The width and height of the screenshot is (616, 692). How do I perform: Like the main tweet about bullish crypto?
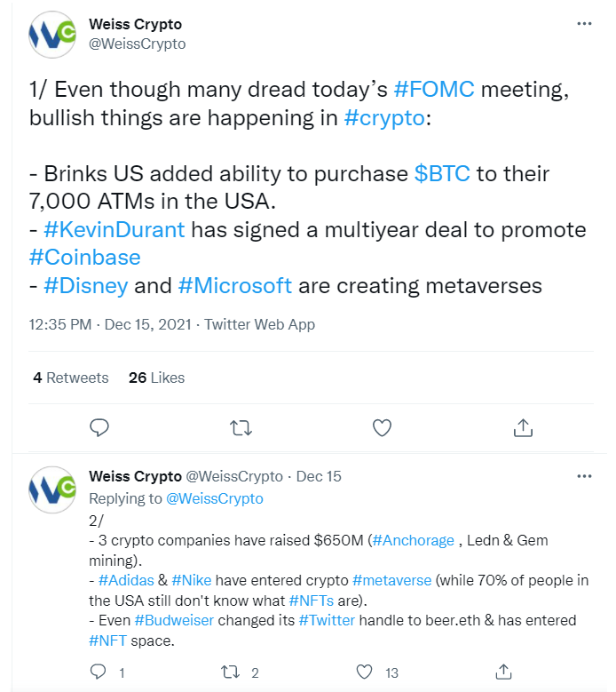pyautogui.click(x=382, y=427)
